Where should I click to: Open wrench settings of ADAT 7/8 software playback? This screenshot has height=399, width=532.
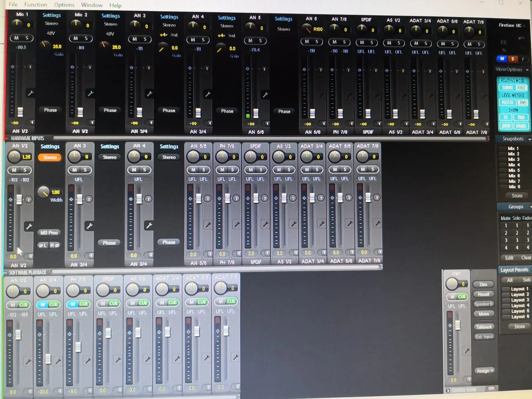(x=235, y=357)
